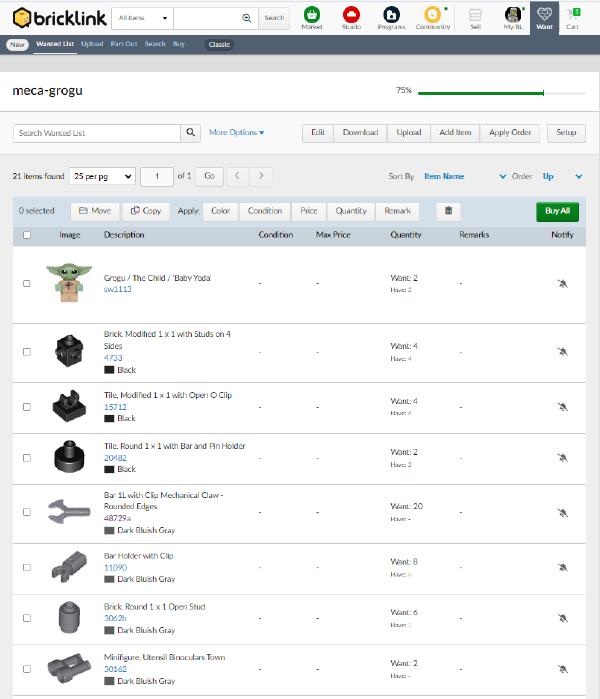The image size is (600, 699).
Task: Click the Download button
Action: [x=360, y=133]
